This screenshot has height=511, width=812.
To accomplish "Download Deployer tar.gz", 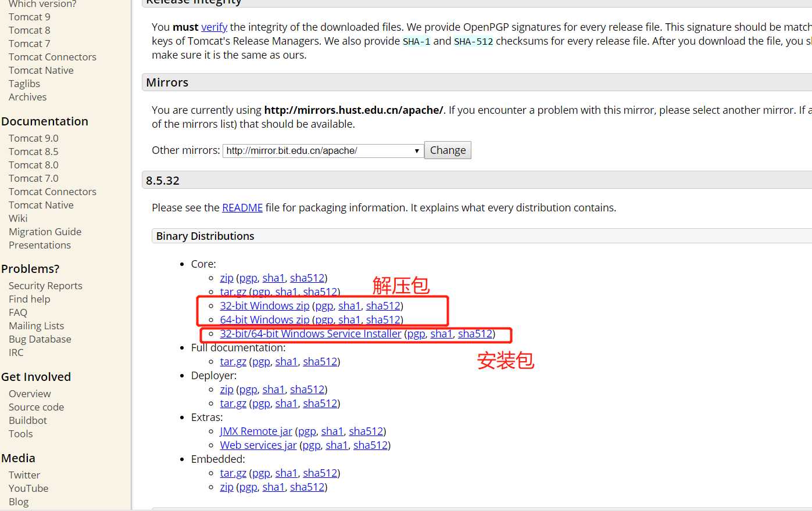I will click(233, 403).
